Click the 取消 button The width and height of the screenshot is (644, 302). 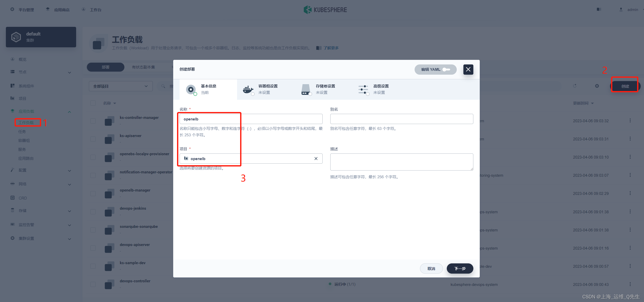pos(431,269)
